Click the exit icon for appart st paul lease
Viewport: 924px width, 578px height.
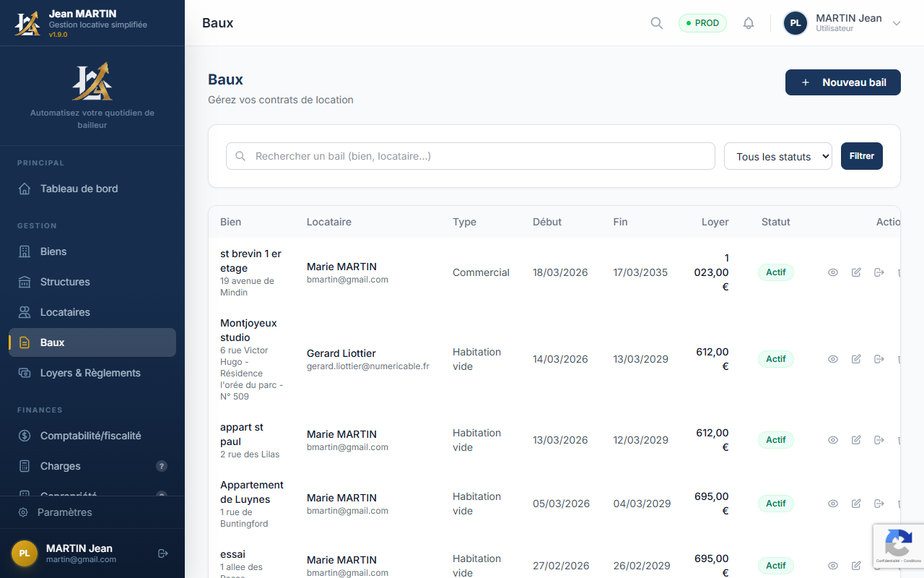pyautogui.click(x=879, y=440)
